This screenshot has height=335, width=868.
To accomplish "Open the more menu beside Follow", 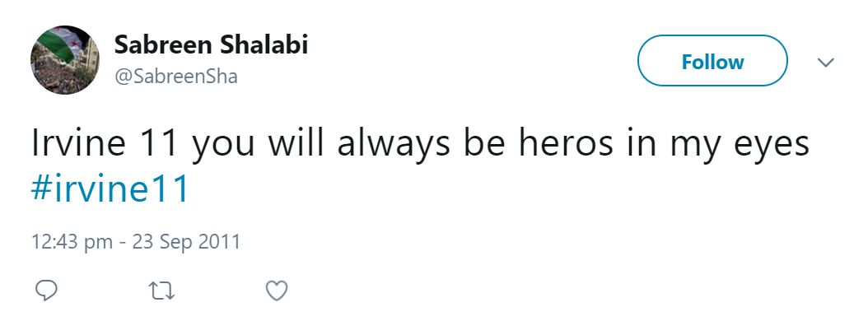I will 824,63.
